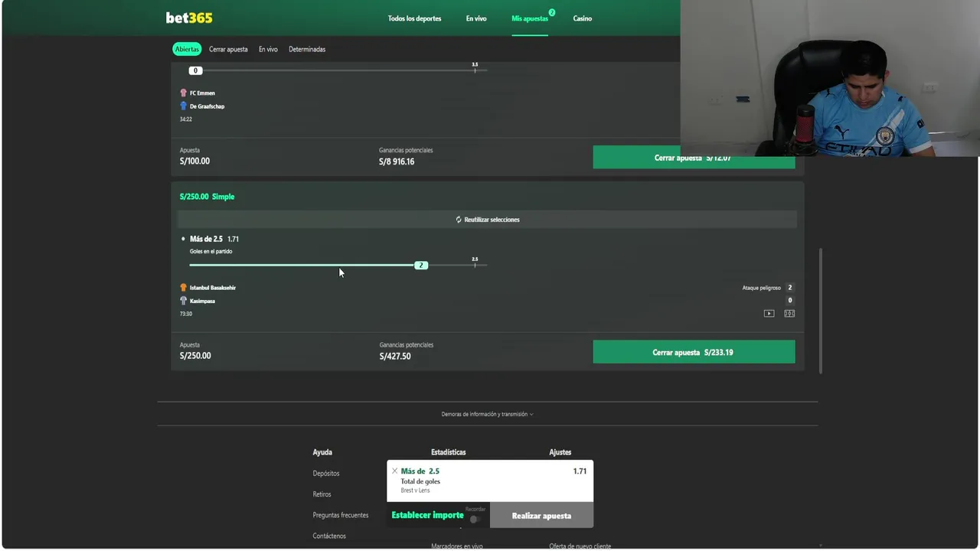
Task: Click Kasimpasa team name
Action: coord(202,301)
